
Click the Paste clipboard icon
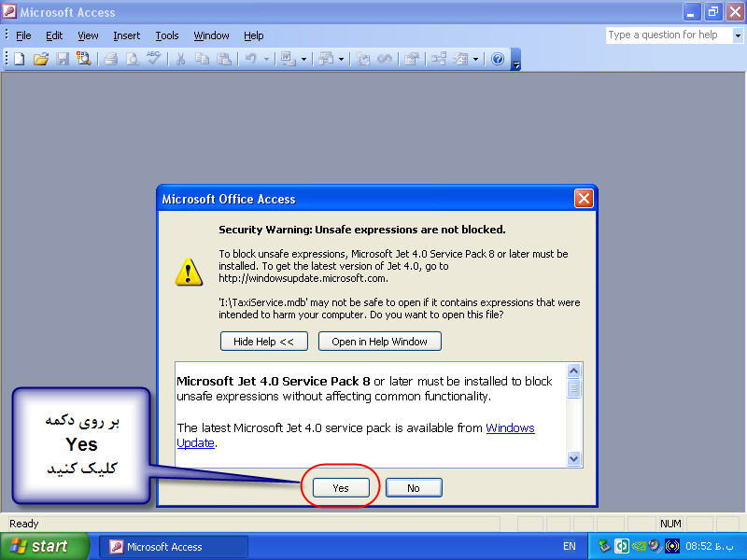224,59
